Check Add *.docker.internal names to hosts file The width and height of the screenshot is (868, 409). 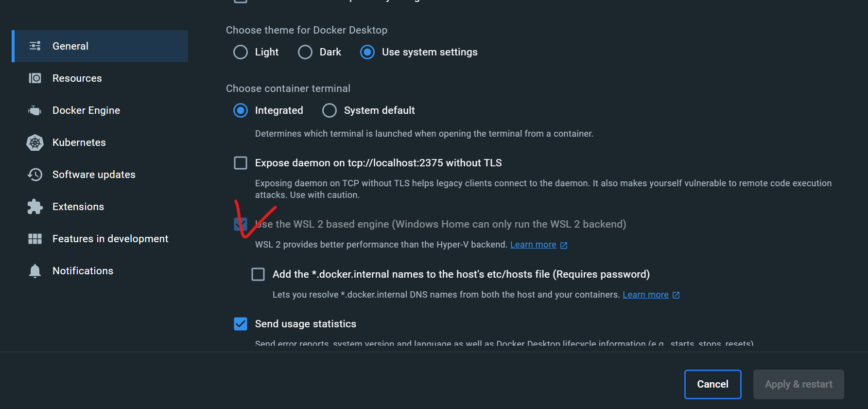tap(258, 274)
